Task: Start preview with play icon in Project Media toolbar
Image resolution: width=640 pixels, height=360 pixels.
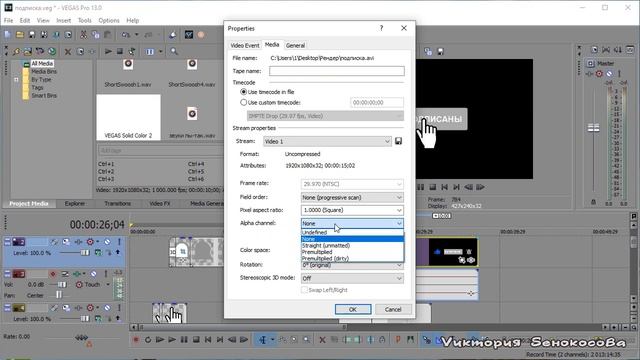Action: pyautogui.click(x=108, y=52)
